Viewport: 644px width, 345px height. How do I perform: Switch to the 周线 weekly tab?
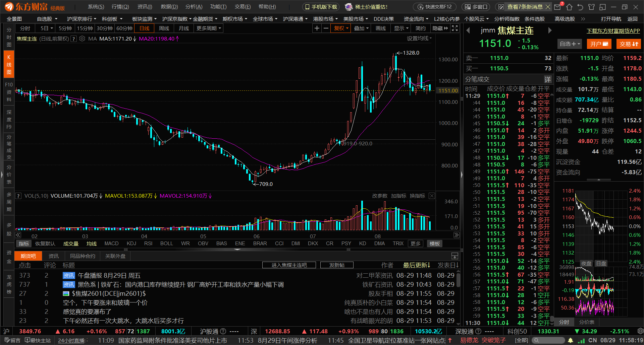[x=164, y=28]
